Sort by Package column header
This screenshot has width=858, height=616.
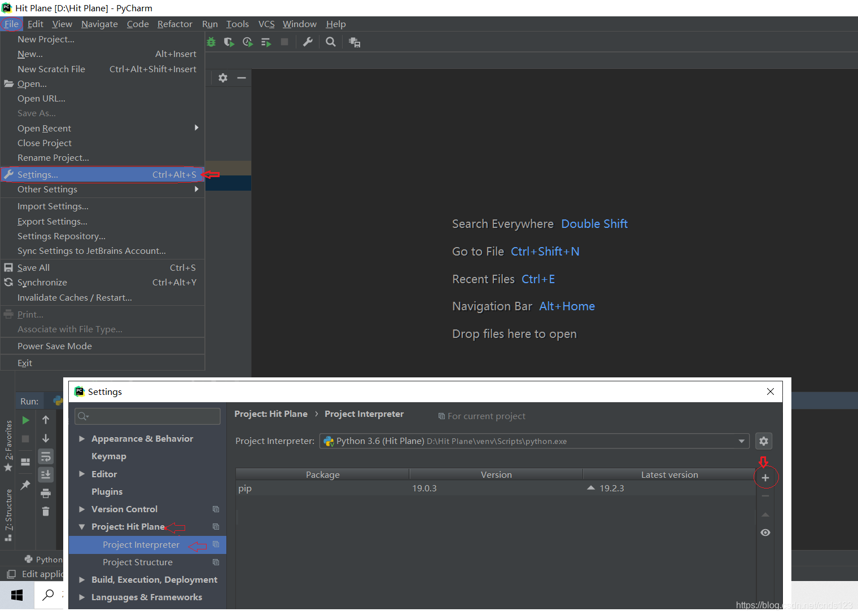click(322, 474)
